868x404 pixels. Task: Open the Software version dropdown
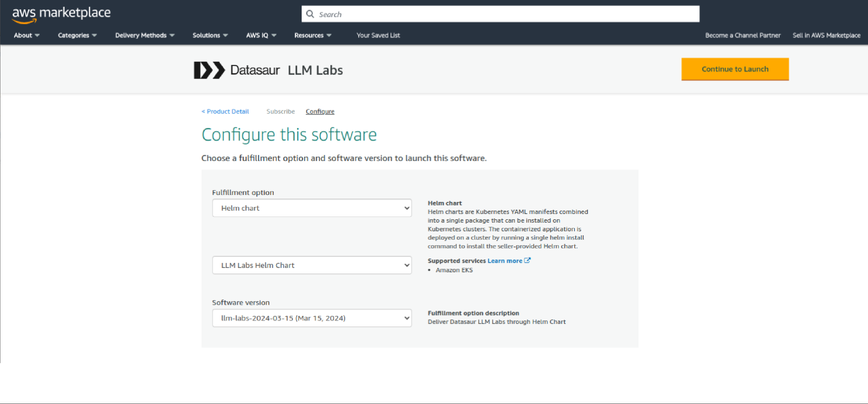point(312,318)
